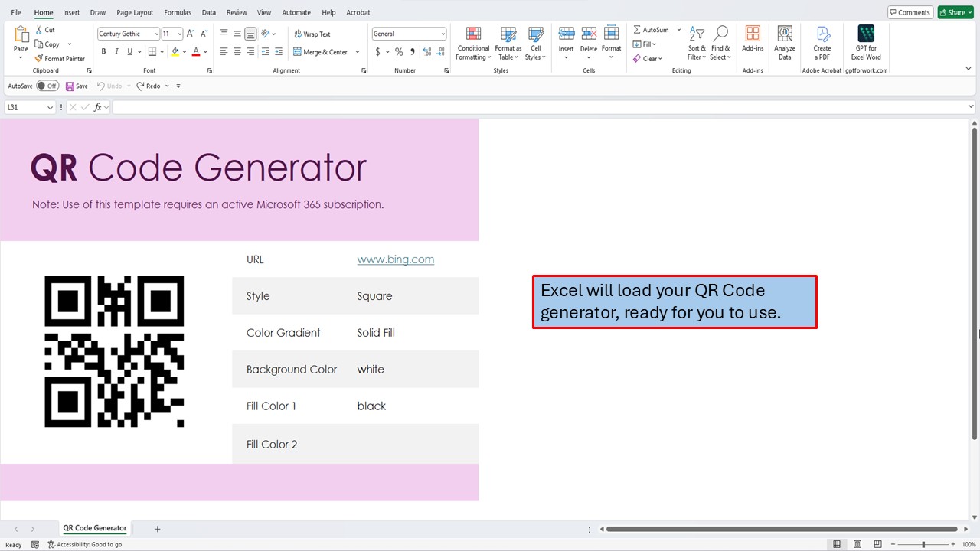Switch to the Formulas ribbon tab

point(177,12)
